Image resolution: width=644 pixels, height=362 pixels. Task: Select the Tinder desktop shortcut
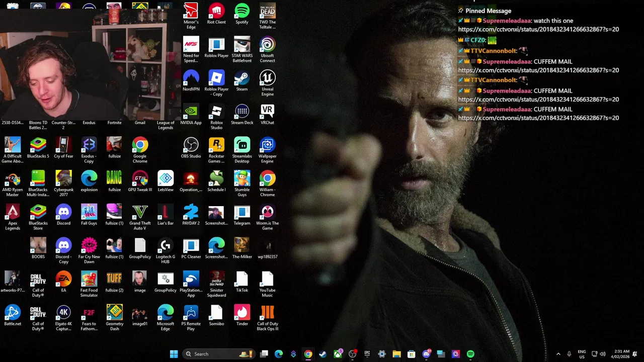[242, 315]
